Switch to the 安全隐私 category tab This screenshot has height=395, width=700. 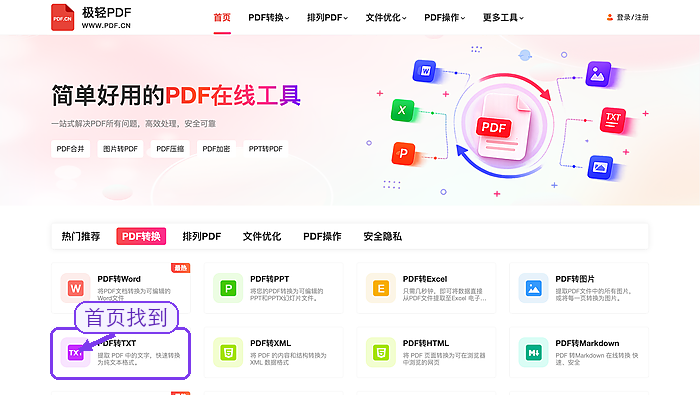pyautogui.click(x=383, y=236)
